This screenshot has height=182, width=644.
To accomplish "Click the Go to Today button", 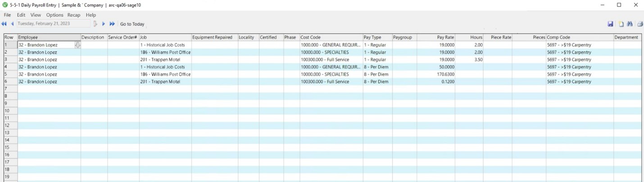I will 132,24.
